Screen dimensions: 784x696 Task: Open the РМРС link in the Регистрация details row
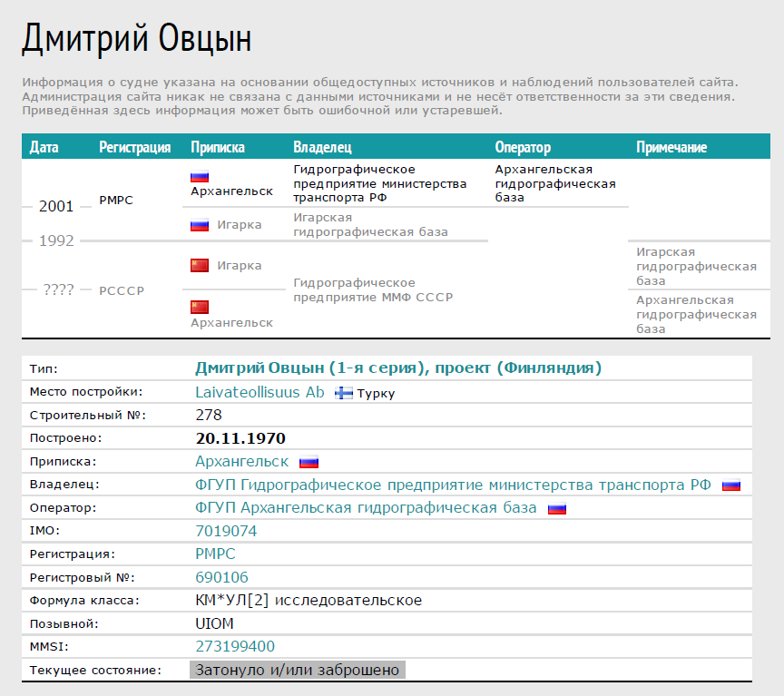(x=215, y=554)
